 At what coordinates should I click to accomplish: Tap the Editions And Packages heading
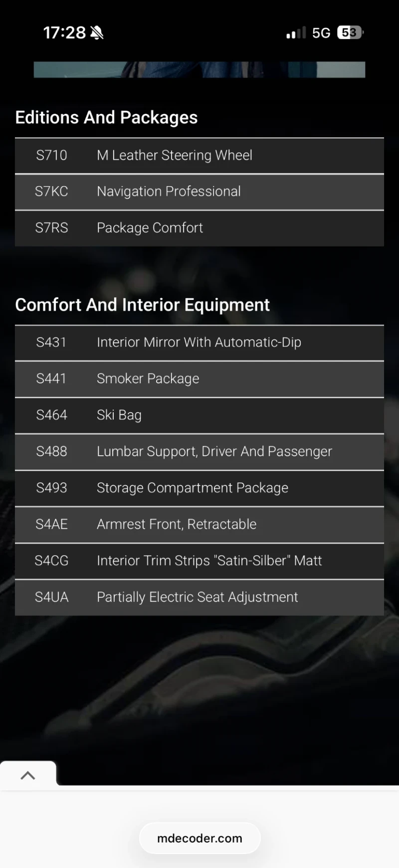click(106, 118)
